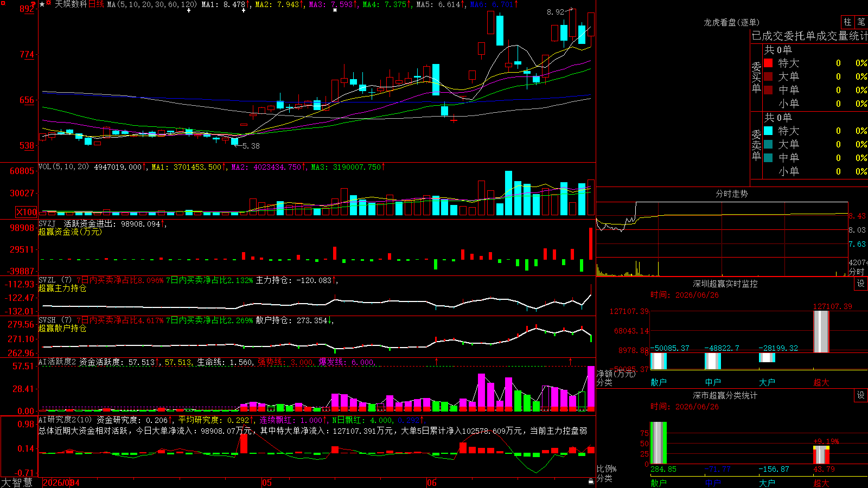Click the SVZL (7) indicator name

pos(55,280)
